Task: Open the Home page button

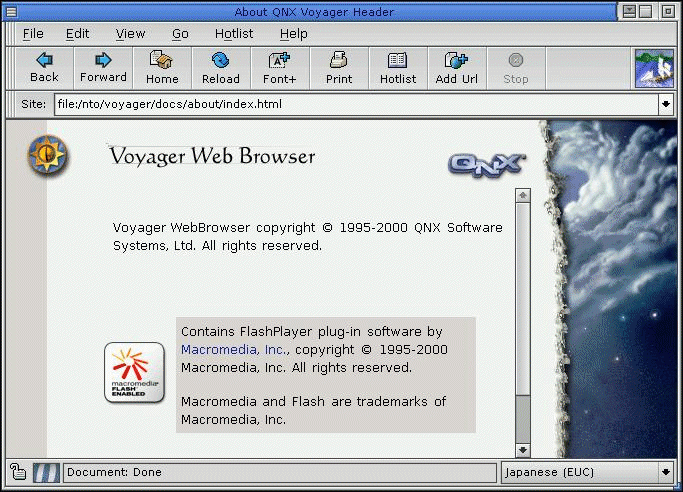Action: click(x=162, y=68)
